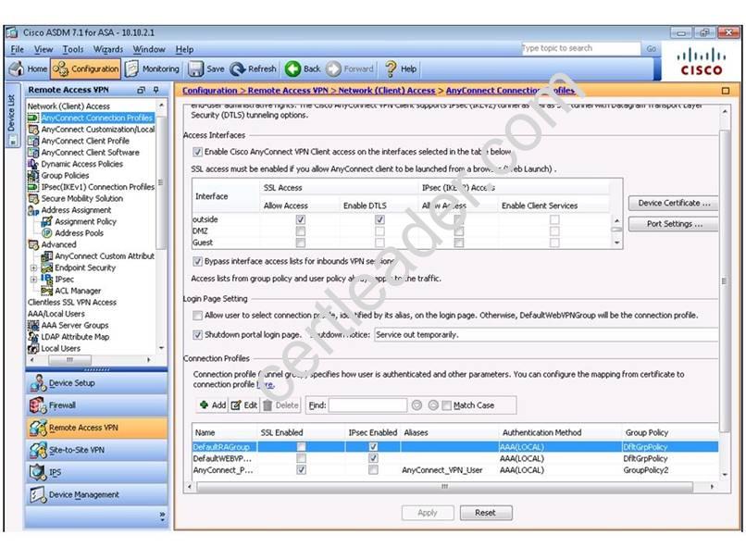The image size is (746, 560).
Task: Toggle SSL Allow Access for outside
Action: click(300, 219)
